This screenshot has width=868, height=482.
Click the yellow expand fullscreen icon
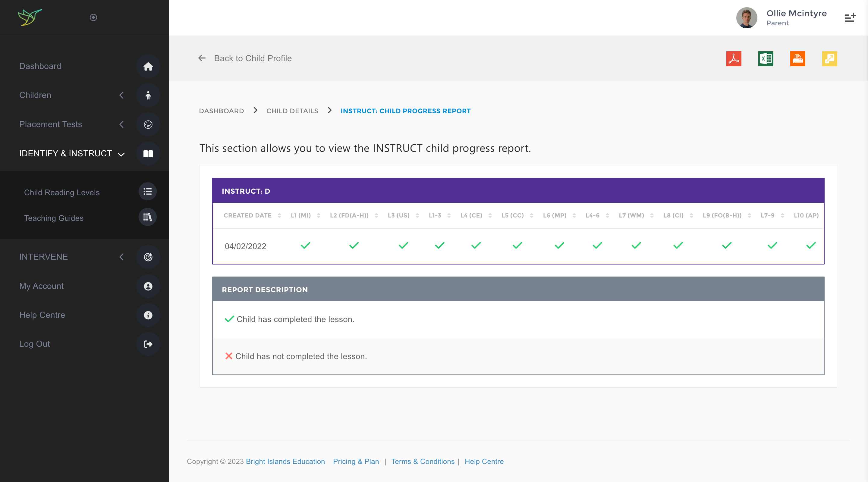[829, 59]
